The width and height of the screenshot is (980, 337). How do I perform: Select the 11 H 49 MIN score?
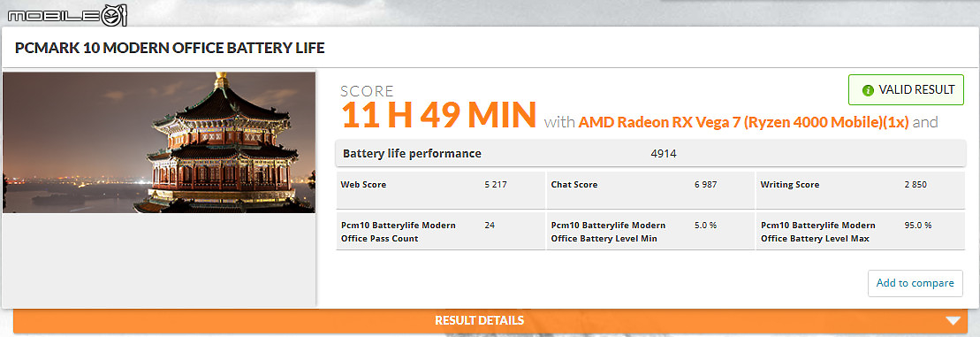tap(439, 115)
